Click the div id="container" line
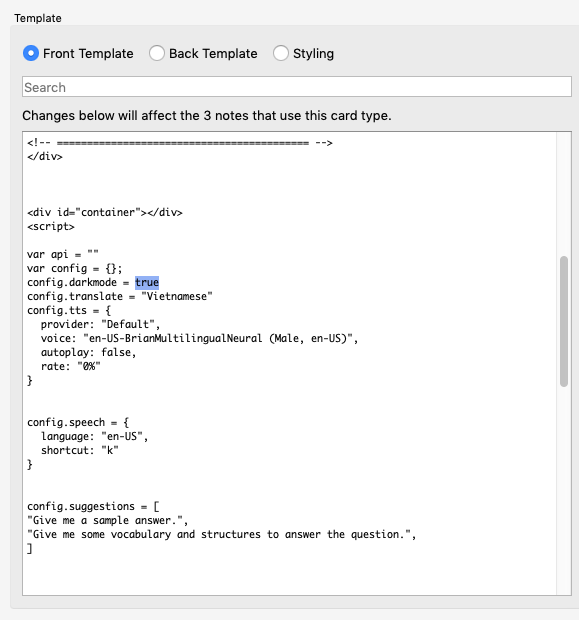This screenshot has height=620, width=579. (105, 212)
